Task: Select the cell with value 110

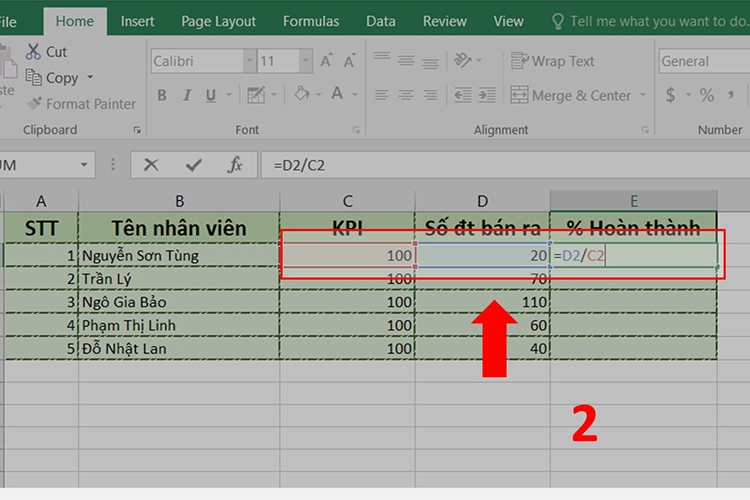Action: click(x=483, y=302)
